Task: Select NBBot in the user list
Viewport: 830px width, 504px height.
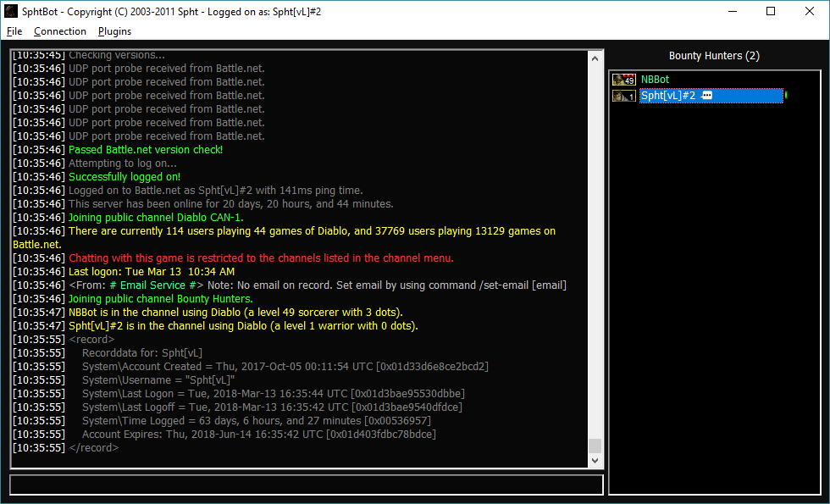Action: tap(655, 80)
